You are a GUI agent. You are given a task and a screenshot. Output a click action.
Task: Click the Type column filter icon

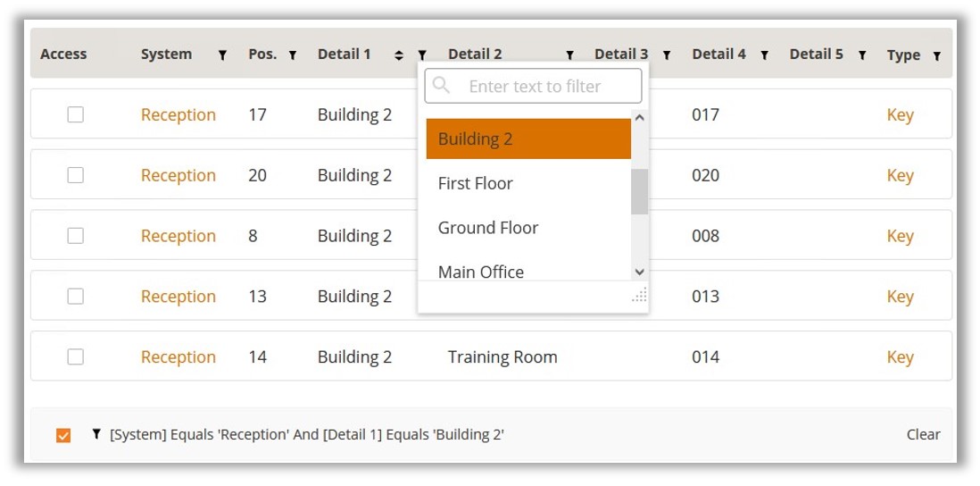pos(936,55)
